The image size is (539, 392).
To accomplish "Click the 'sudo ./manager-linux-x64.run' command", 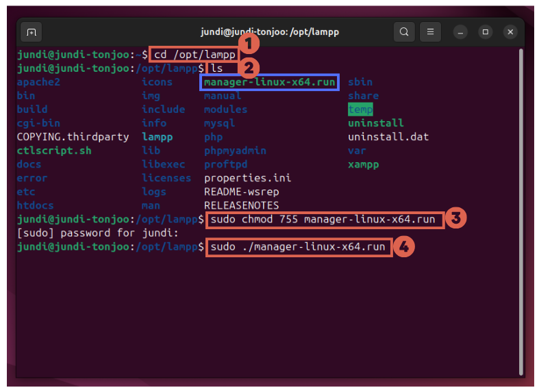I will click(298, 247).
